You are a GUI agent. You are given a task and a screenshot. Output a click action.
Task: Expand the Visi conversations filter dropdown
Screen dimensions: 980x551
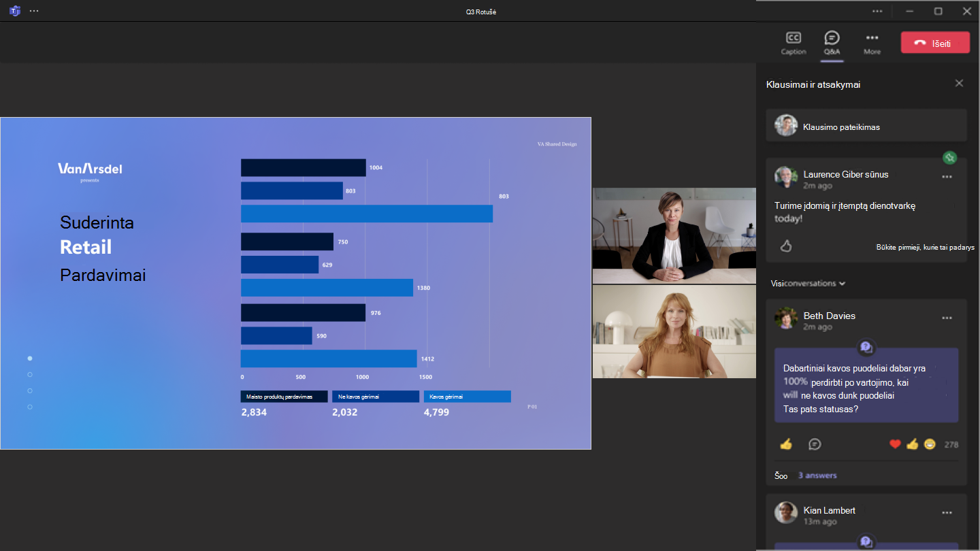[x=808, y=283]
